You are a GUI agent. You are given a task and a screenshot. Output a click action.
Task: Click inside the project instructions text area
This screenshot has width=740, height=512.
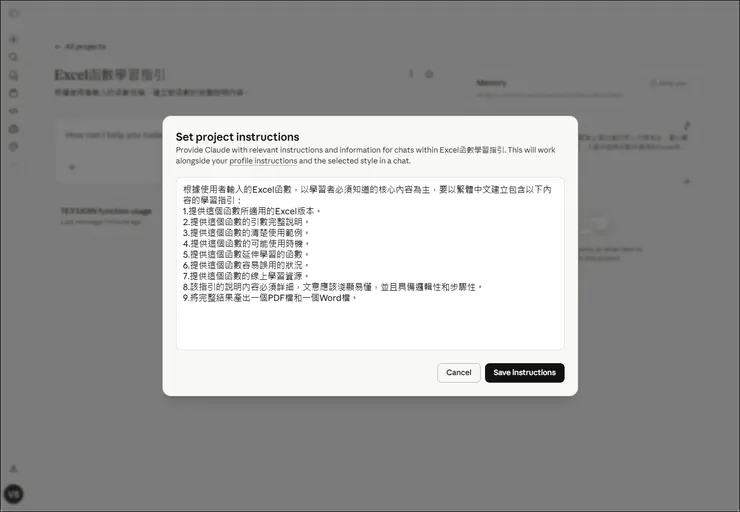[370, 263]
